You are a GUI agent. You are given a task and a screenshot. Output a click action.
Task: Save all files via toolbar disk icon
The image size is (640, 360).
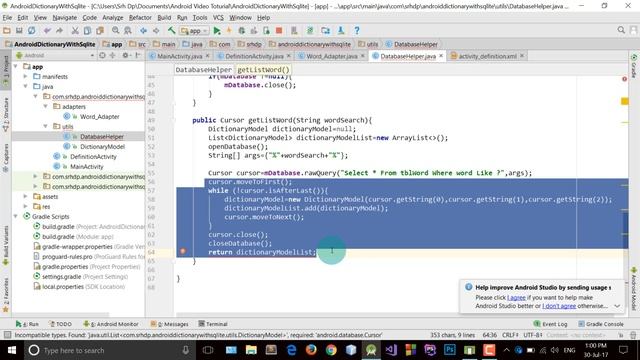coord(19,31)
